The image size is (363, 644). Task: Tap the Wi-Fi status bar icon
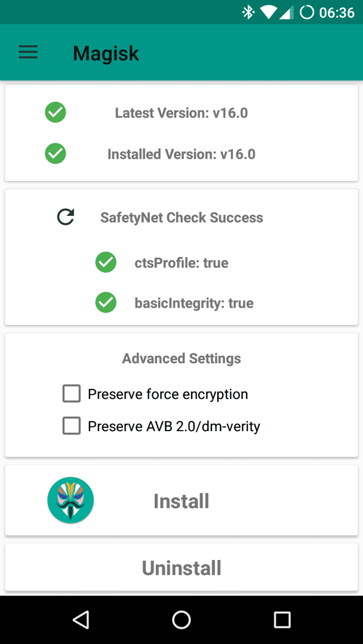pos(268,13)
